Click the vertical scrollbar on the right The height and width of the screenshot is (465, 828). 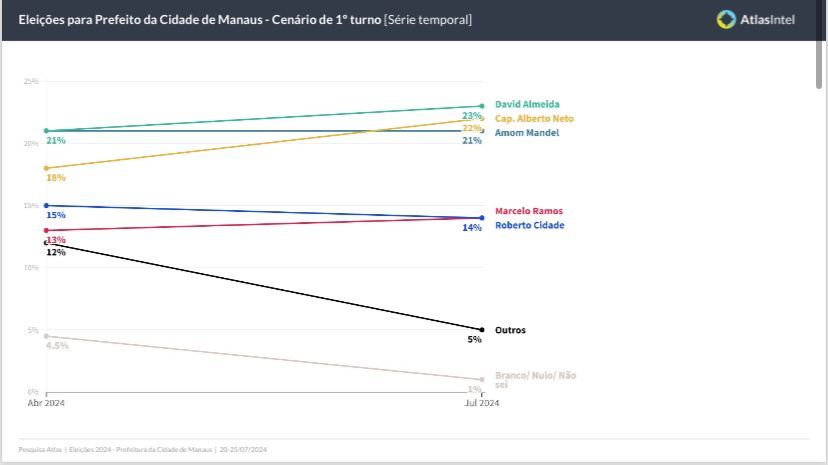pyautogui.click(x=819, y=60)
